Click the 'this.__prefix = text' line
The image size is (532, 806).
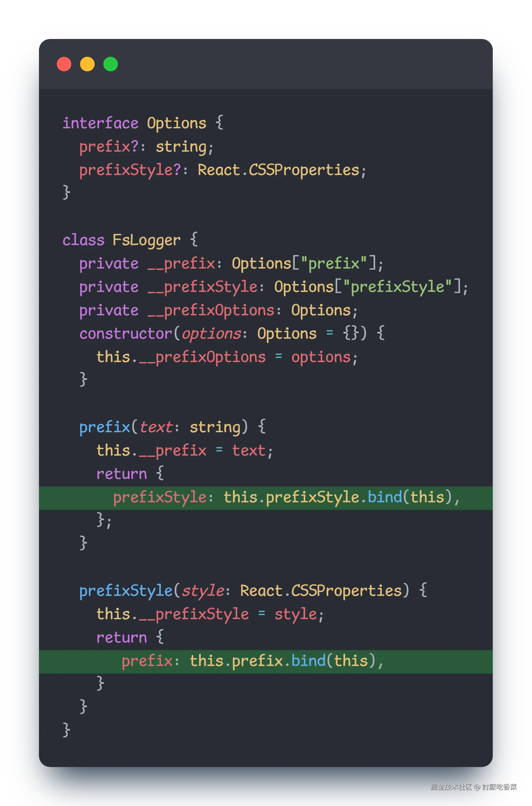click(x=184, y=451)
